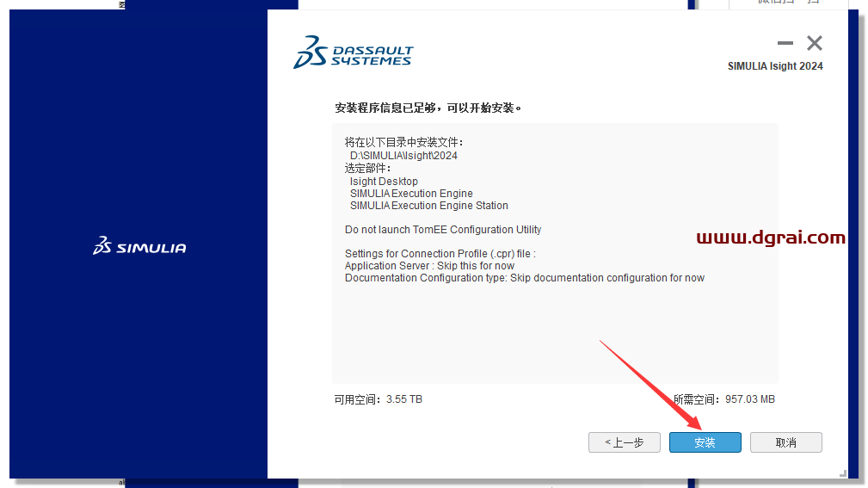The width and height of the screenshot is (868, 488).
Task: Select the install path D:\SIMULIA\Isight\2024 text
Action: [x=403, y=156]
